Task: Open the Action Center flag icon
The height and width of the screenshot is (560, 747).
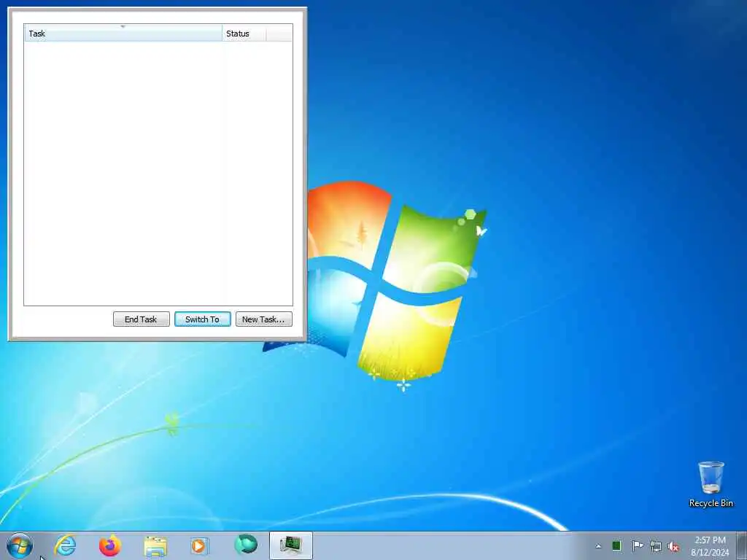Action: (x=637, y=545)
